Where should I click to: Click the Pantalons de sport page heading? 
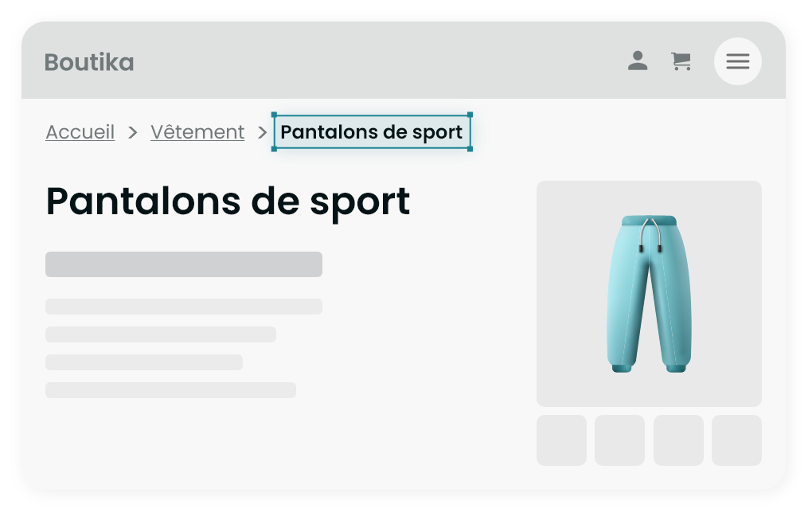click(x=228, y=202)
